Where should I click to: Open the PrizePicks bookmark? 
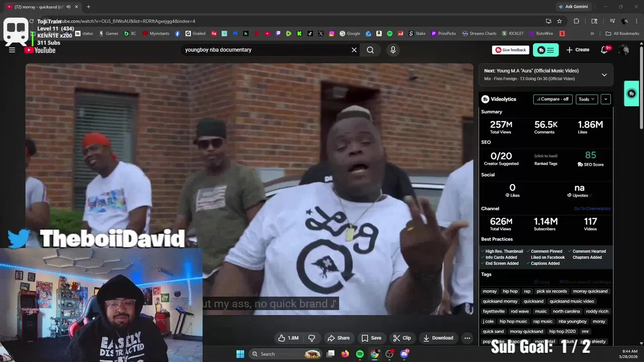tap(443, 34)
